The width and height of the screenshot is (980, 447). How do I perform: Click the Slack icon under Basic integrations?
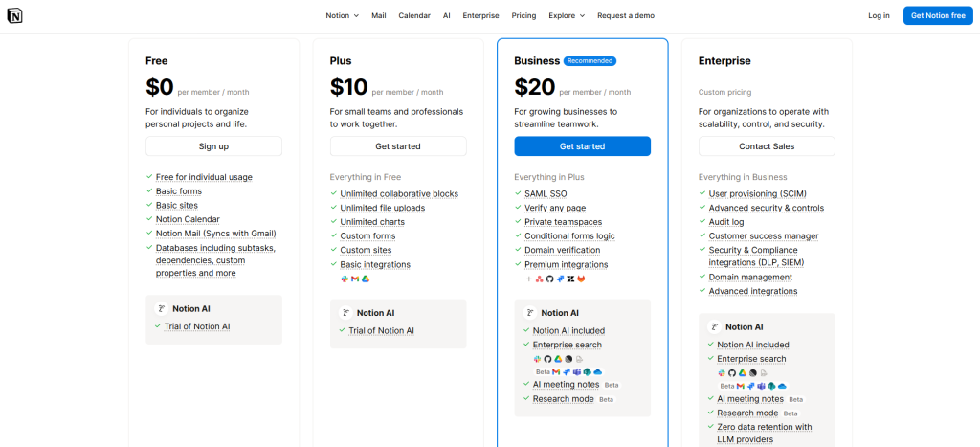tap(345, 279)
